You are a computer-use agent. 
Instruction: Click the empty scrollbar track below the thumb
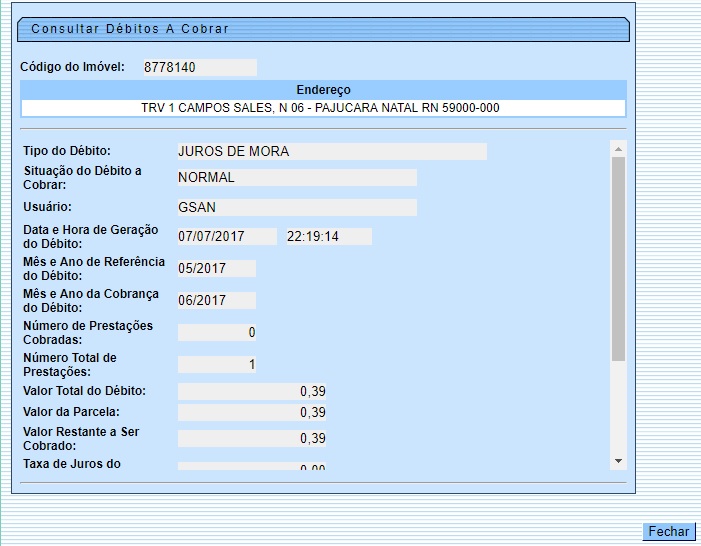(x=618, y=410)
